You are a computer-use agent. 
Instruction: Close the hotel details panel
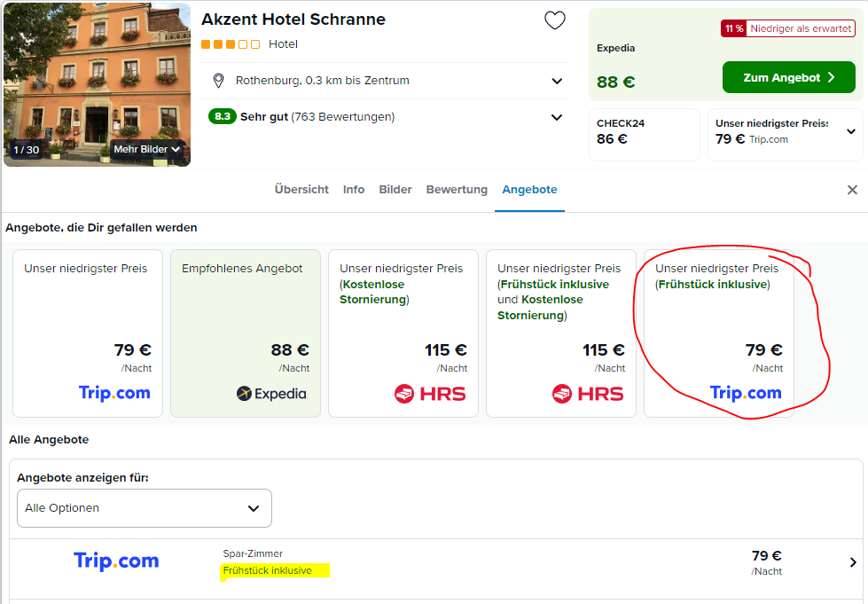coord(853,190)
